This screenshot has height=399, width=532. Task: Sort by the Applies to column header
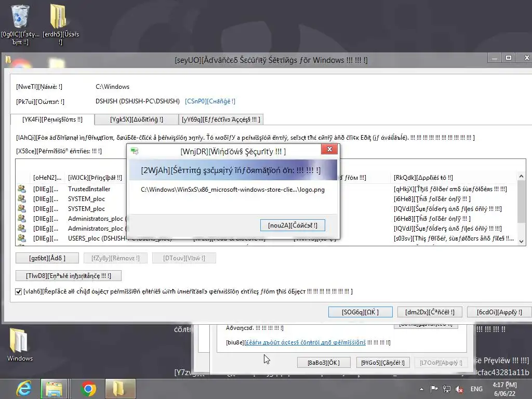(423, 178)
